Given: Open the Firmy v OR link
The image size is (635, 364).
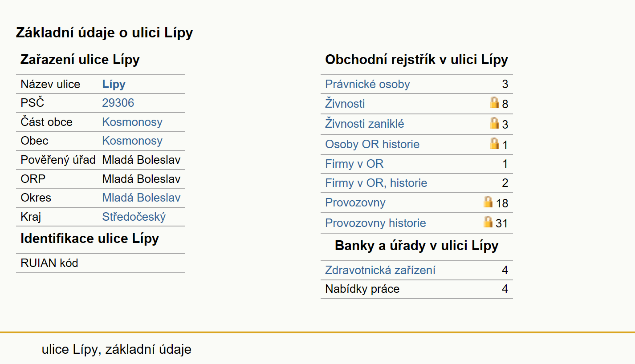Looking at the screenshot, I should tap(354, 164).
